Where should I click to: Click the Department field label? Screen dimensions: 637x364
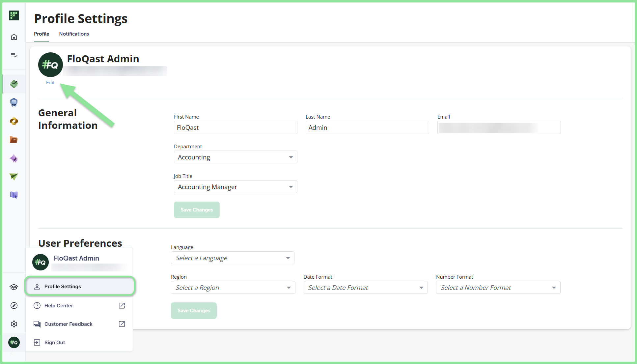point(188,147)
